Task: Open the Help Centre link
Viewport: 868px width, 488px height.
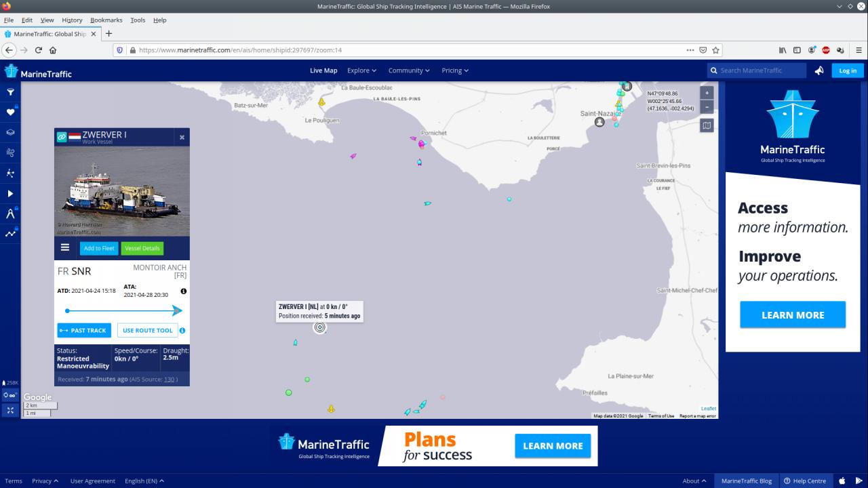Action: pyautogui.click(x=805, y=481)
